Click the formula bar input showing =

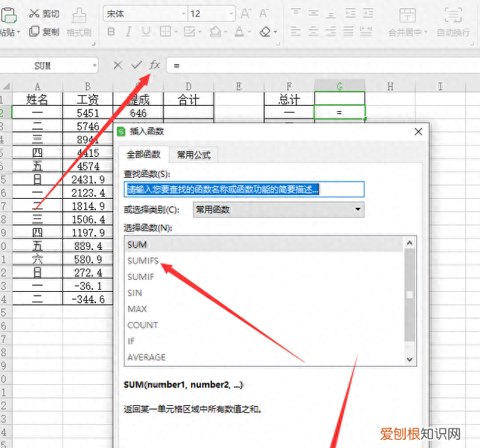323,65
